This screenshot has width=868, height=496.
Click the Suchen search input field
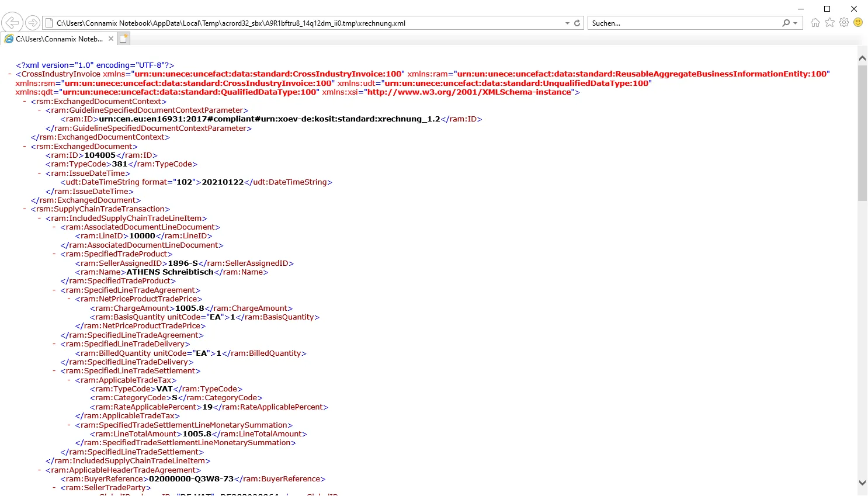click(683, 23)
